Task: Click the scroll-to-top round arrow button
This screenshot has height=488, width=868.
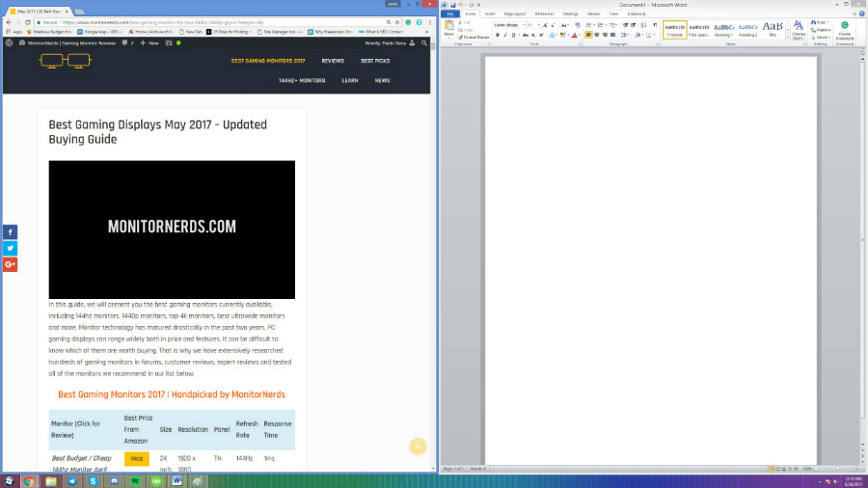Action: (418, 447)
